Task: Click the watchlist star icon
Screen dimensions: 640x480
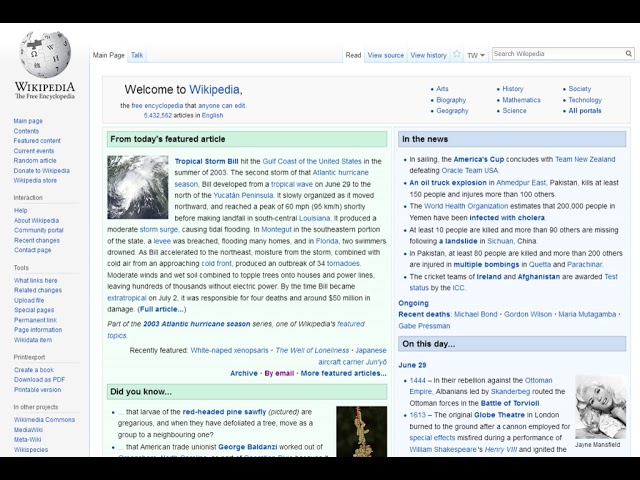Action: coord(457,54)
